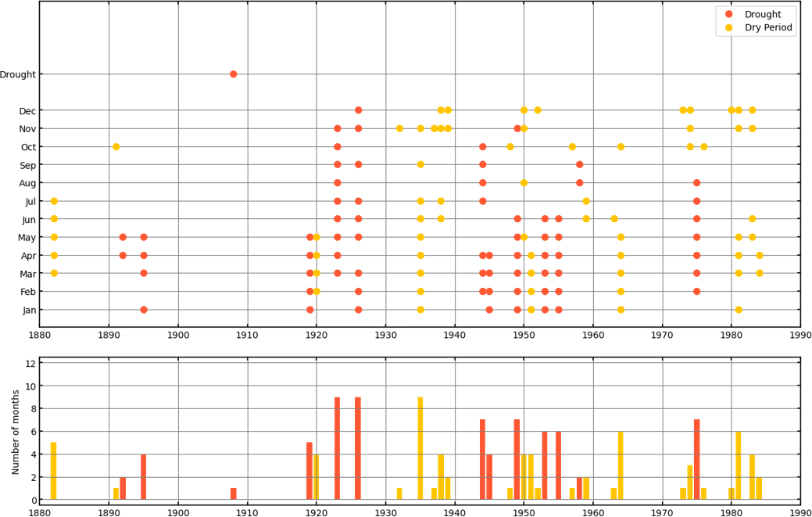Viewport: 812px width, 517px height.
Task: Select the 'Dec' y-axis tick label
Action: click(x=27, y=110)
